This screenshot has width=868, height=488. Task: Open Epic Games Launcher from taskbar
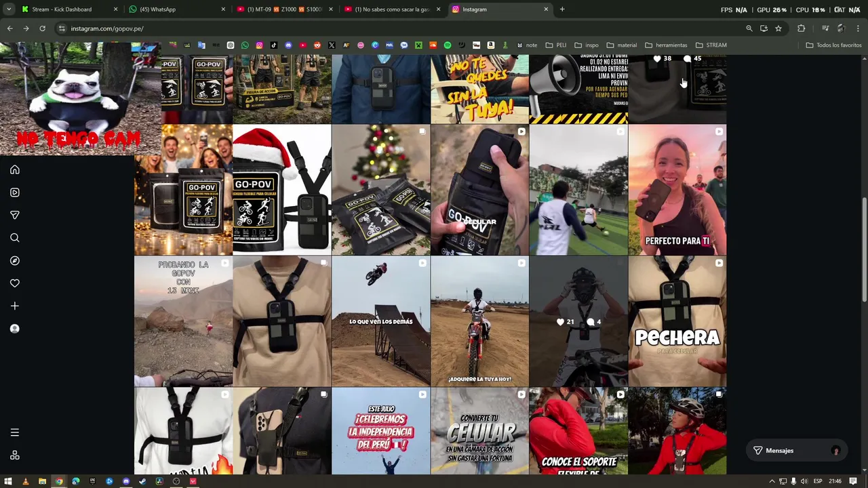pos(93,481)
